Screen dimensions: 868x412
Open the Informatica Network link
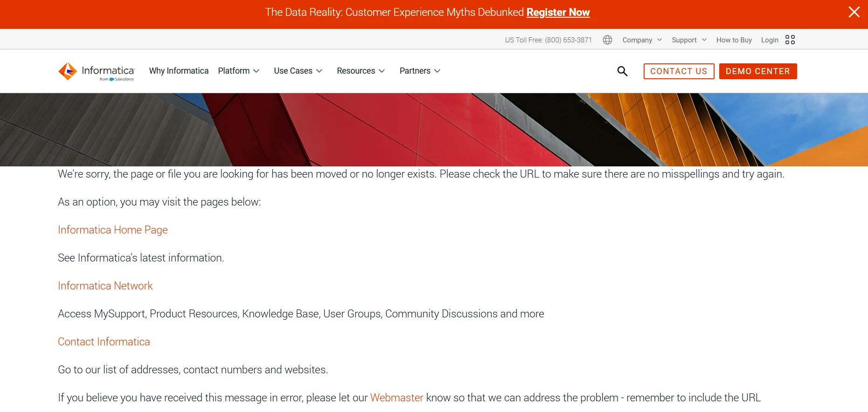[105, 286]
